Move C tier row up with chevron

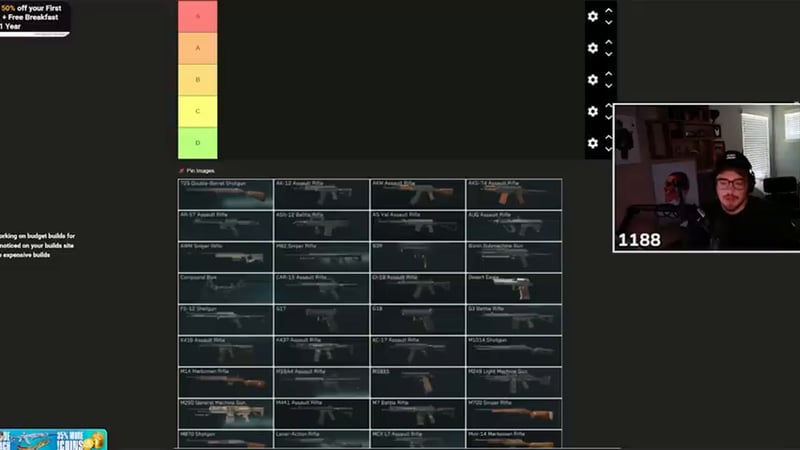coord(609,105)
